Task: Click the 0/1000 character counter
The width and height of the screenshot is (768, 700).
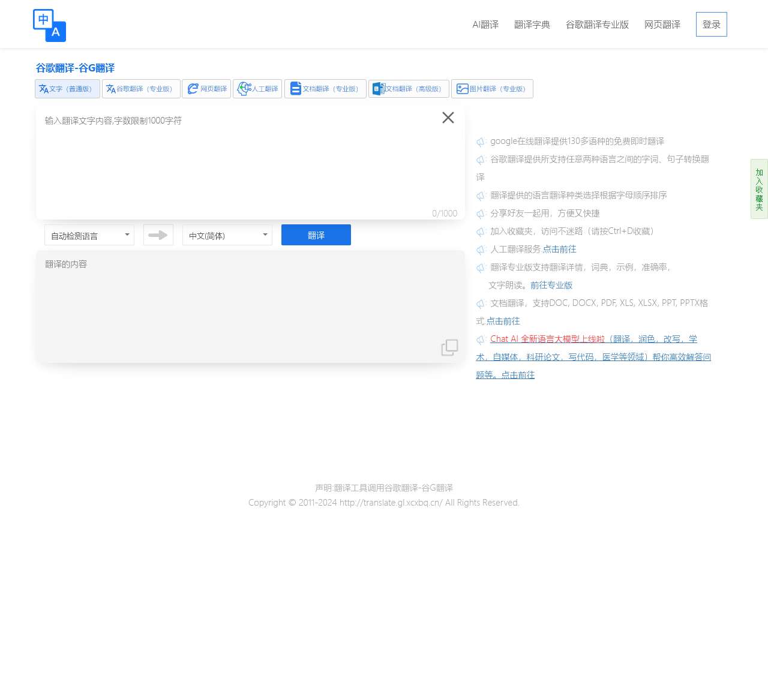Action: (445, 214)
